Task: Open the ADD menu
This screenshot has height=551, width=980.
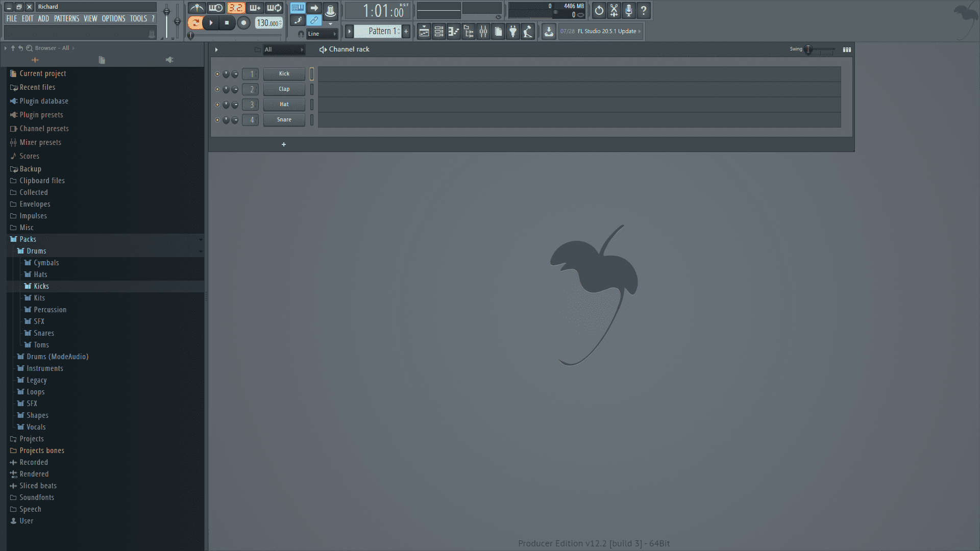Action: [x=43, y=18]
